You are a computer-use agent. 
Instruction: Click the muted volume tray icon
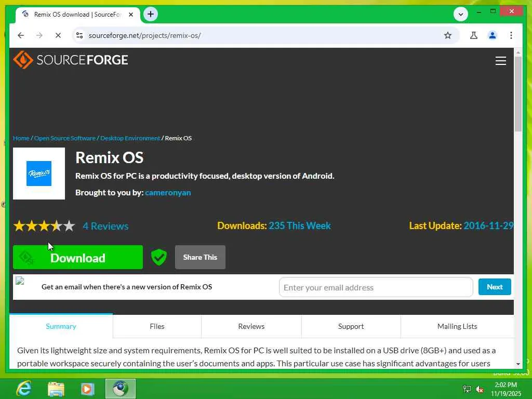coord(480,389)
